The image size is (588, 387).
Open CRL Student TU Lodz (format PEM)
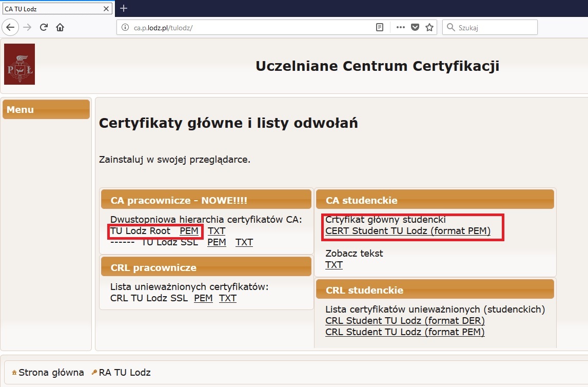pyautogui.click(x=405, y=332)
